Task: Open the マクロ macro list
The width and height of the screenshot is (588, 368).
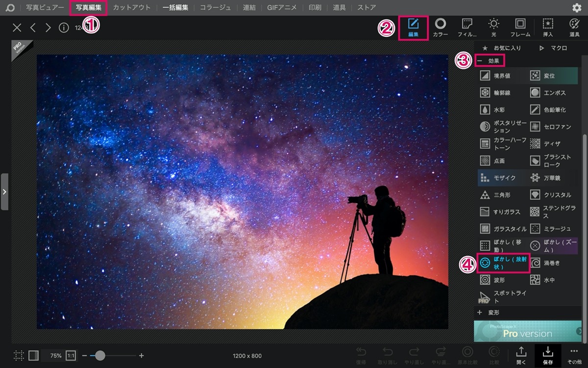Action: 554,48
